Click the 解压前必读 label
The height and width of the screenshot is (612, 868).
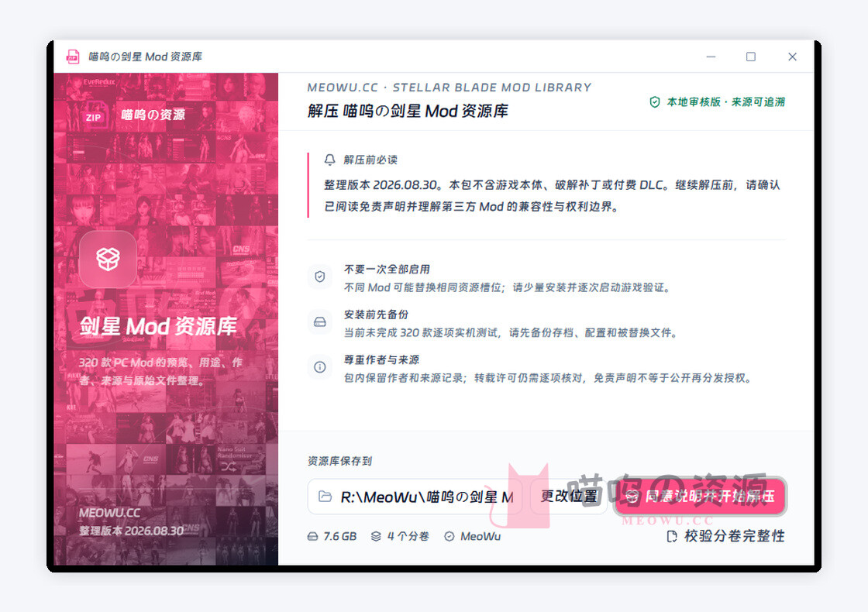pos(370,160)
